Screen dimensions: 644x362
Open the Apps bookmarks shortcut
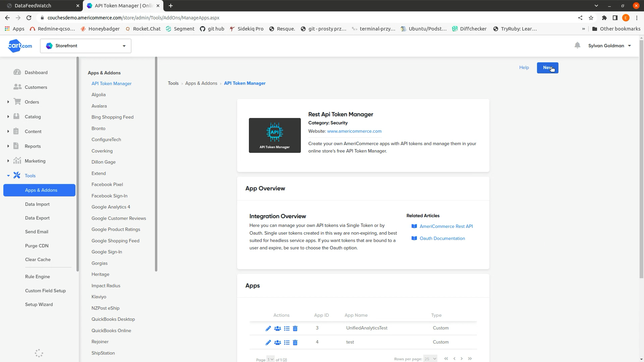click(x=14, y=29)
